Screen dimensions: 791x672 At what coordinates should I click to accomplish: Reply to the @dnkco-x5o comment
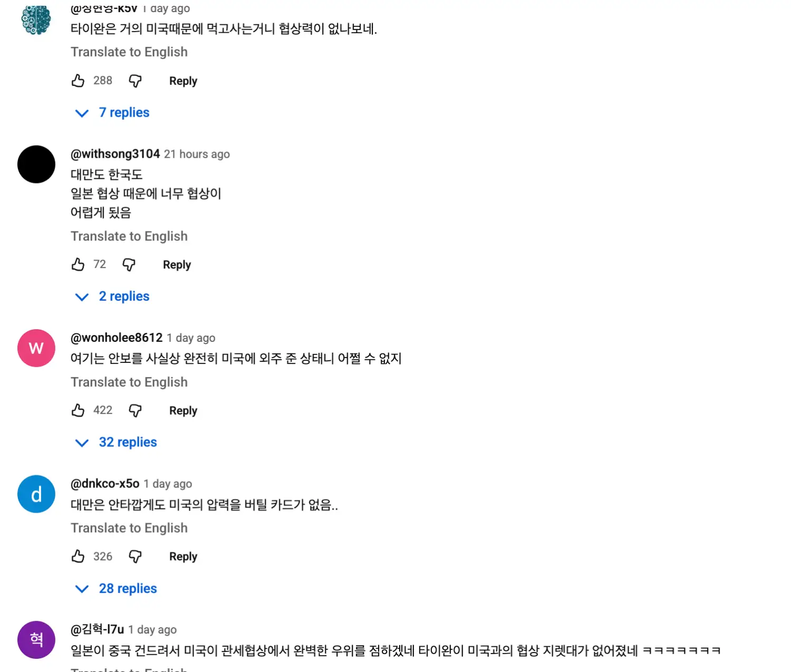[183, 557]
